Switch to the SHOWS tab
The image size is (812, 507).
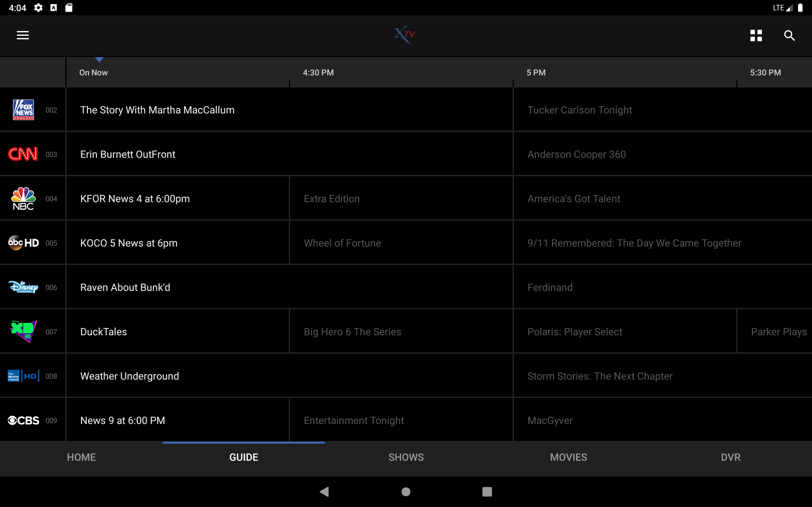coord(406,457)
